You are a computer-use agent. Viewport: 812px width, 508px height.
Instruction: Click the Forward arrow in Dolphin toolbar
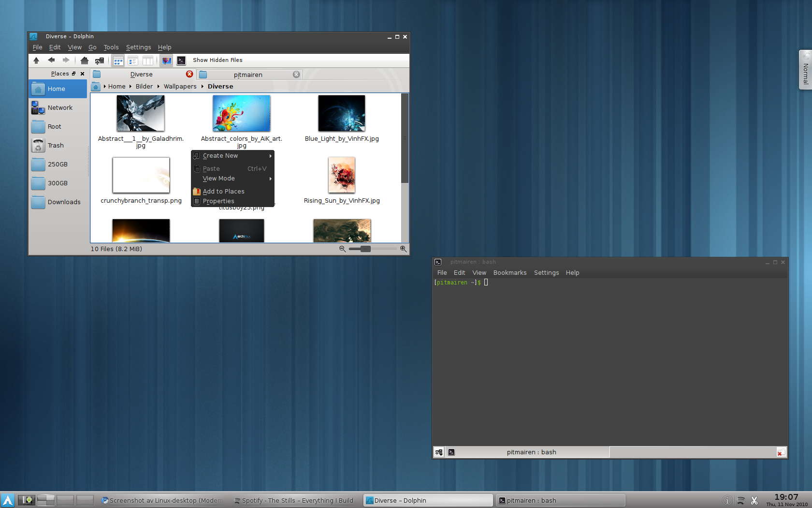point(66,60)
